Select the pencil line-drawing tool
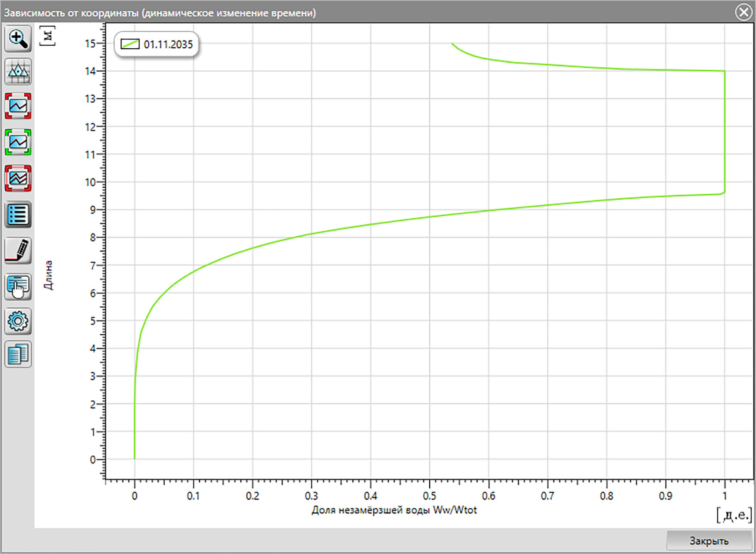The height and width of the screenshot is (554, 756). pyautogui.click(x=18, y=250)
